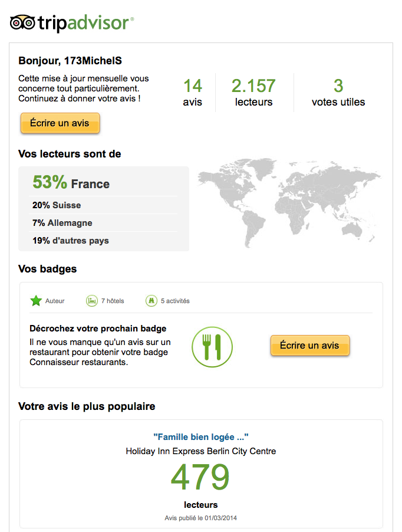Click the large 479 lecteurs count
Image resolution: width=402 pixels, height=532 pixels.
[x=200, y=478]
